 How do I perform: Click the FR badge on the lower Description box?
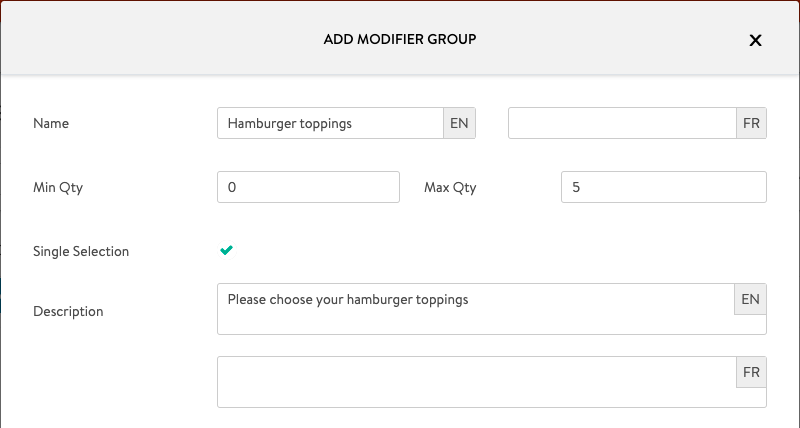click(751, 372)
